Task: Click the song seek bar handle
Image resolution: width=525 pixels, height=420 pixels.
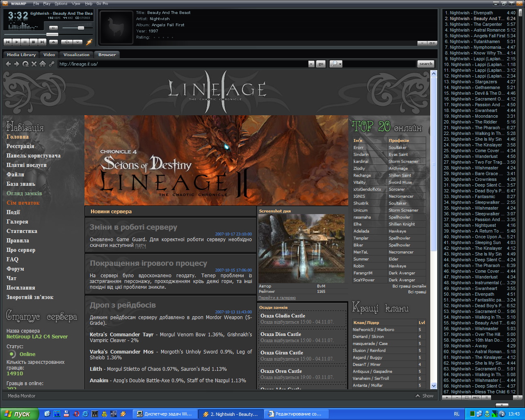Action: point(52,34)
